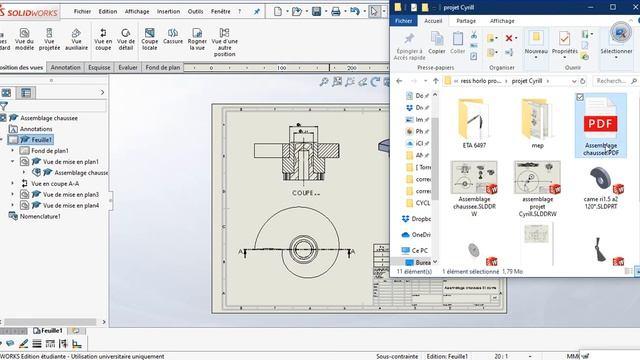This screenshot has height=360, width=640.
Task: Open the filter icon in feature tree
Action: (x=4, y=107)
